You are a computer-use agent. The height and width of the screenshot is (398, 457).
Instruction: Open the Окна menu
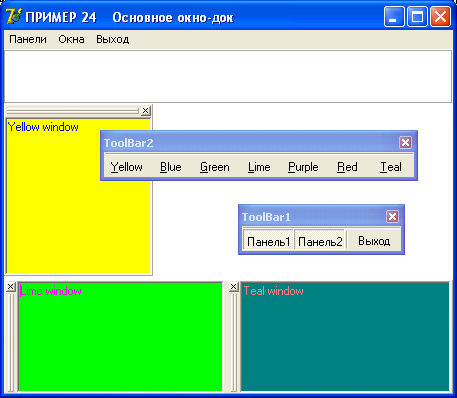point(71,39)
